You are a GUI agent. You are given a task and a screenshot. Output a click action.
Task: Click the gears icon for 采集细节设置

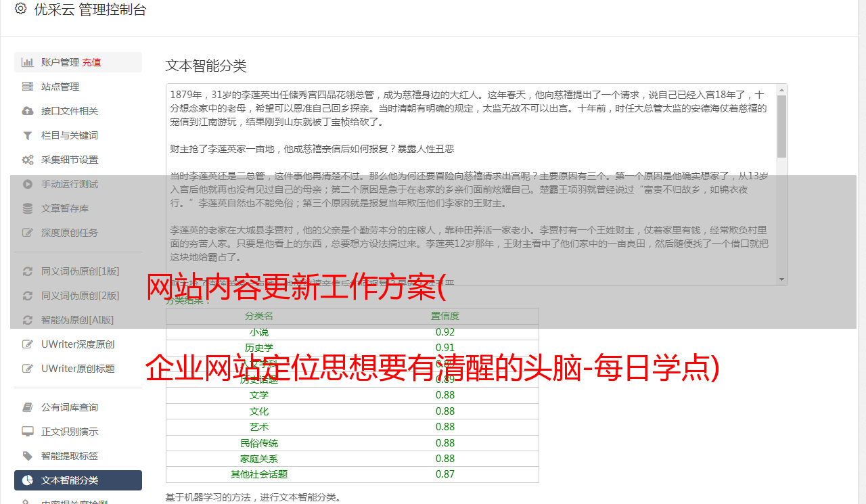28,160
